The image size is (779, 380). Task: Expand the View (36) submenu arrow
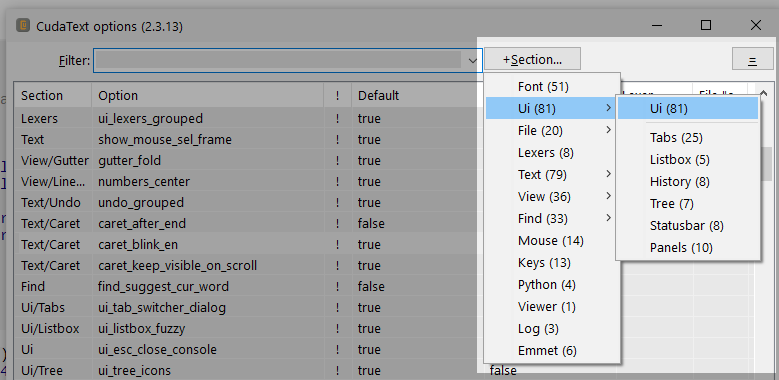click(609, 196)
